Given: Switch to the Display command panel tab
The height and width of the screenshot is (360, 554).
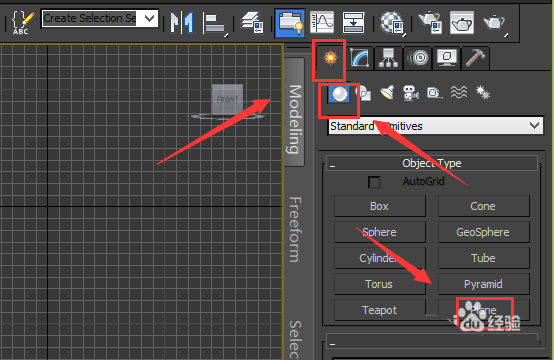Looking at the screenshot, I should 447,58.
